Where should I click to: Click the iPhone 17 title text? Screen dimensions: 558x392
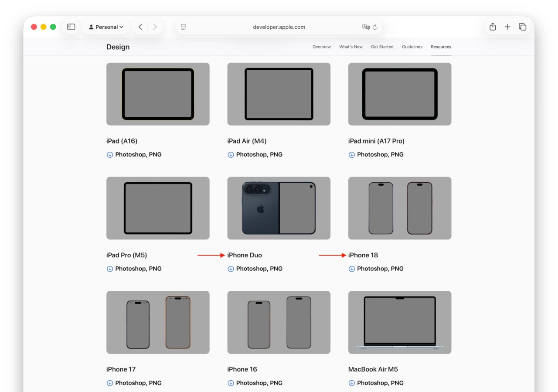(x=121, y=370)
